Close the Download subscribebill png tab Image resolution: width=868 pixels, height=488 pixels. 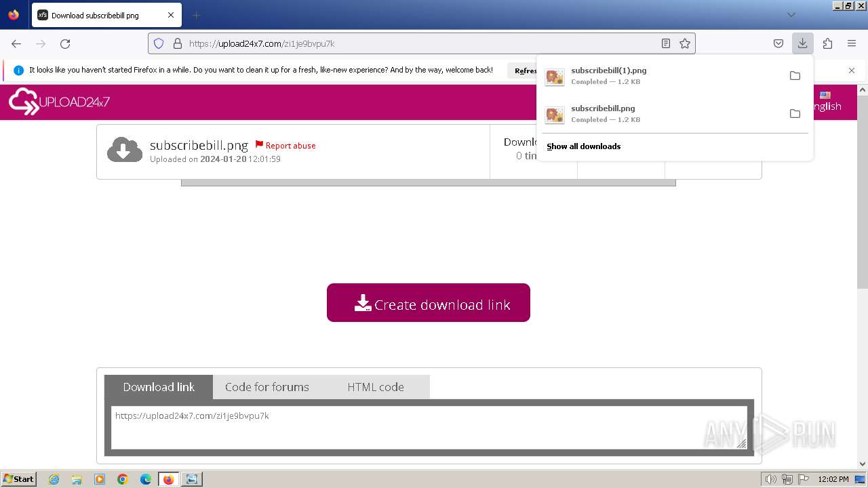(x=171, y=15)
